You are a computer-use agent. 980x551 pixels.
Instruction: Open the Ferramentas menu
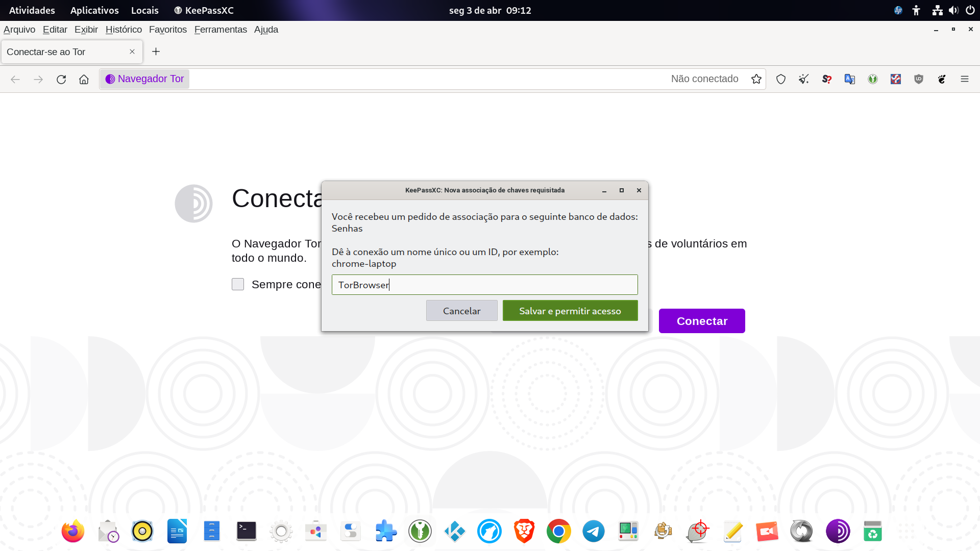(x=220, y=30)
